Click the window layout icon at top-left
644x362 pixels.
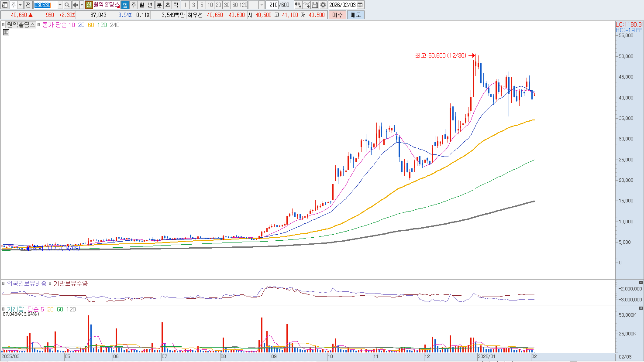click(x=5, y=5)
